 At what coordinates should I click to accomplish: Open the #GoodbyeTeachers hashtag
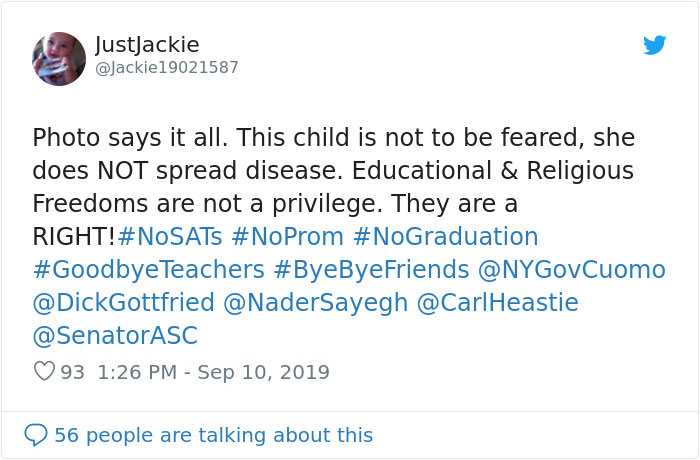coord(148,270)
